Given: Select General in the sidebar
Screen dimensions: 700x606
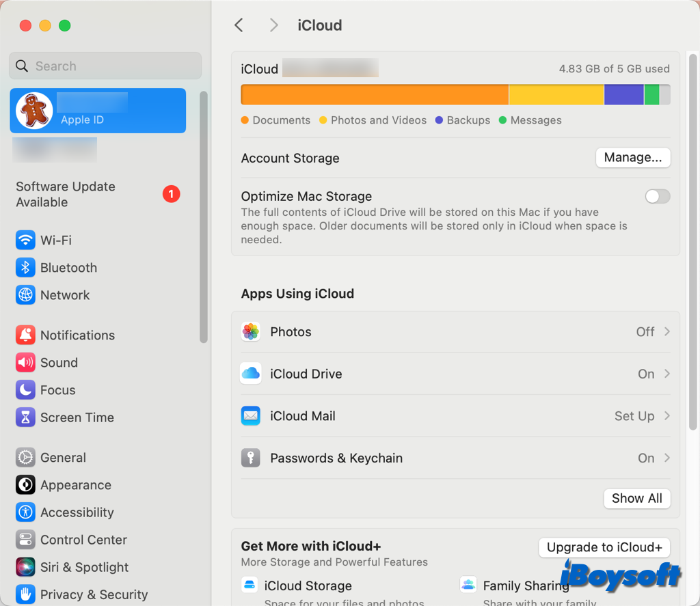Looking at the screenshot, I should point(63,458).
